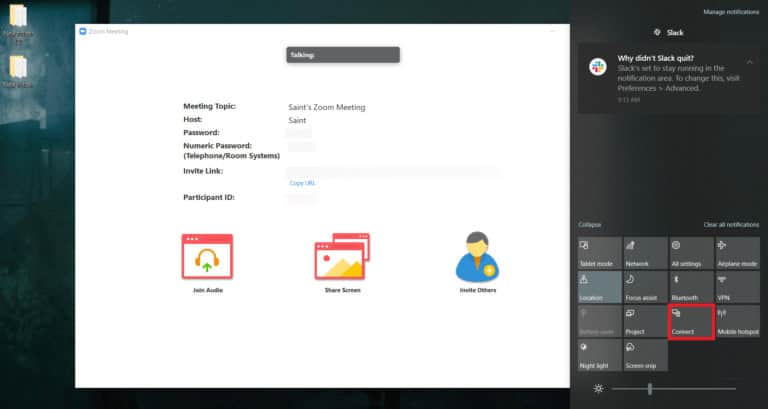Open the Network quick action tile

pos(645,253)
